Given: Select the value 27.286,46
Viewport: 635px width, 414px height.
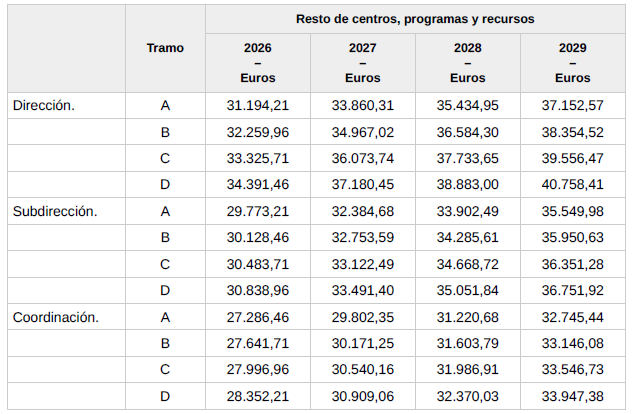Looking at the screenshot, I should click(258, 317).
